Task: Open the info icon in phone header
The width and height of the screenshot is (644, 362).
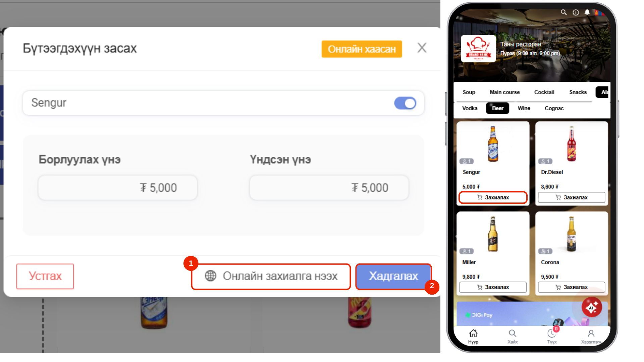Action: [576, 12]
